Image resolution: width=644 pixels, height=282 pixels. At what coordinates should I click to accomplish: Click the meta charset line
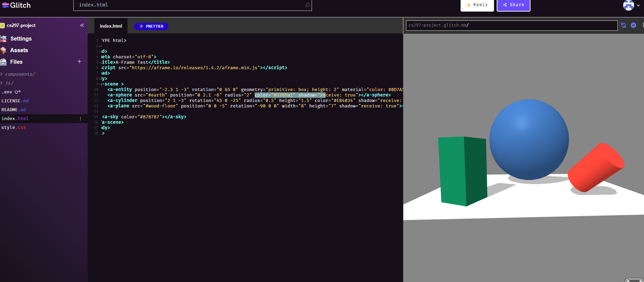pos(129,57)
